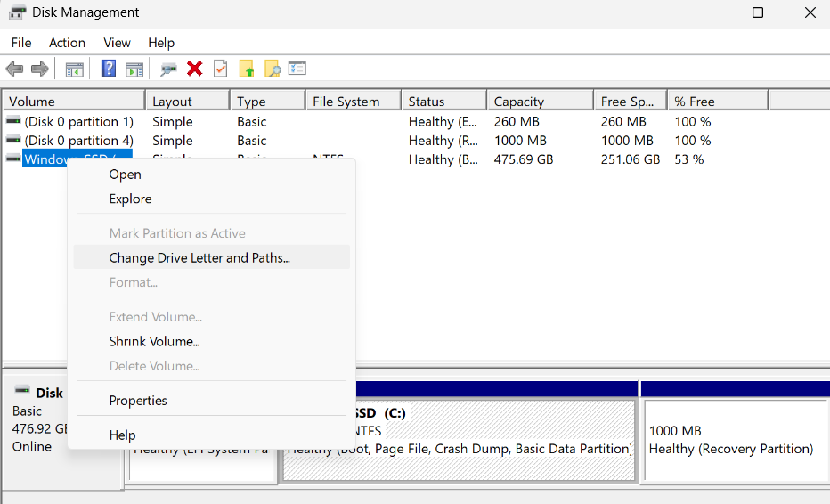
Task: Open the View menu
Action: (117, 43)
